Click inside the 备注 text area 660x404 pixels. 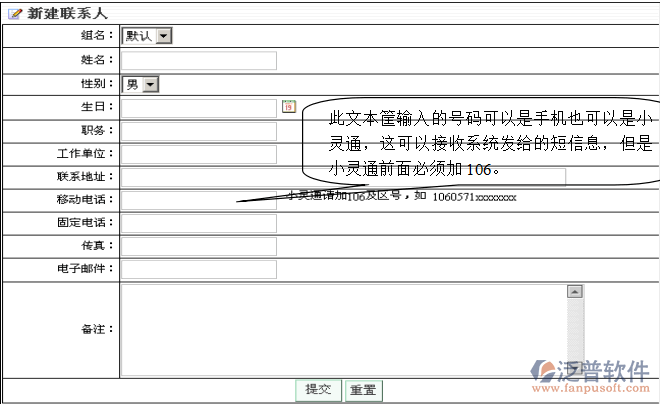[x=340, y=328]
